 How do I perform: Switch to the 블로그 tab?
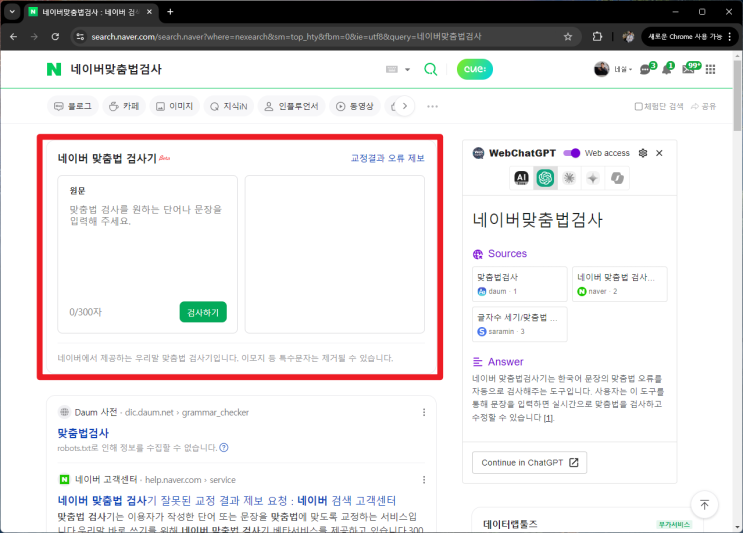[x=73, y=106]
